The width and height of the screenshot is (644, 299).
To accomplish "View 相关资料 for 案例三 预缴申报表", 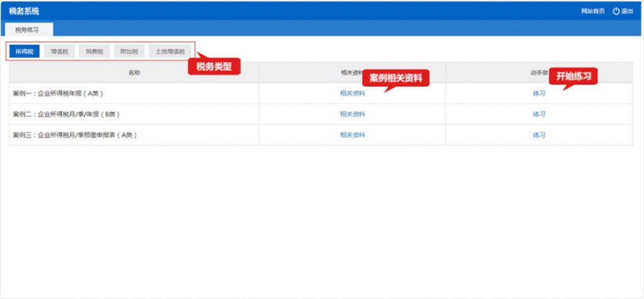I will pyautogui.click(x=352, y=135).
